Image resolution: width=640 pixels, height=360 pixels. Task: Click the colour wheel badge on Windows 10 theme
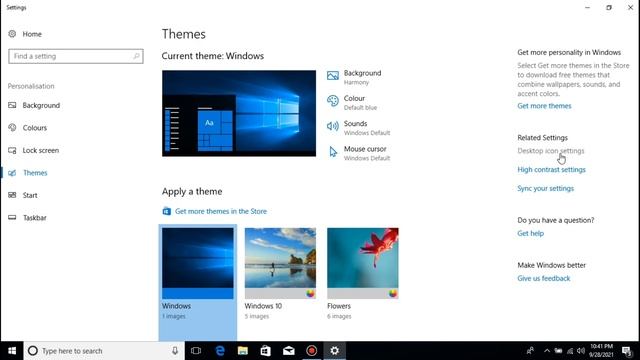coord(310,293)
